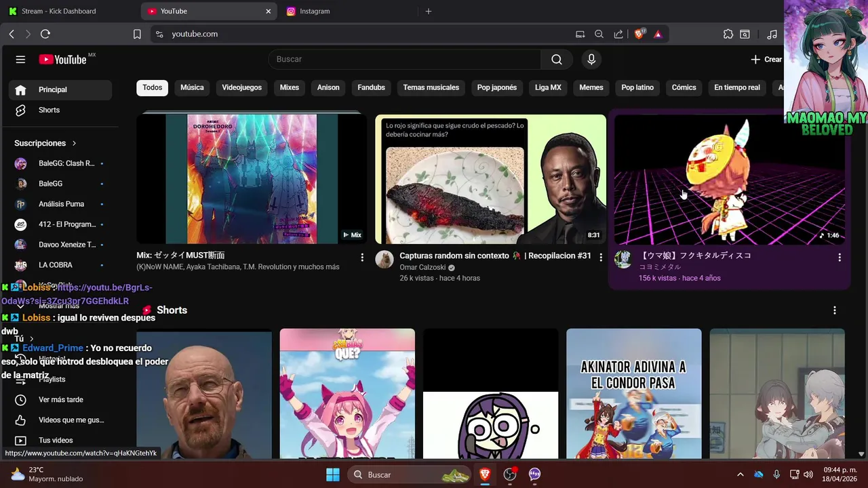Open a new browser tab
Viewport: 868px width, 488px height.
(428, 12)
